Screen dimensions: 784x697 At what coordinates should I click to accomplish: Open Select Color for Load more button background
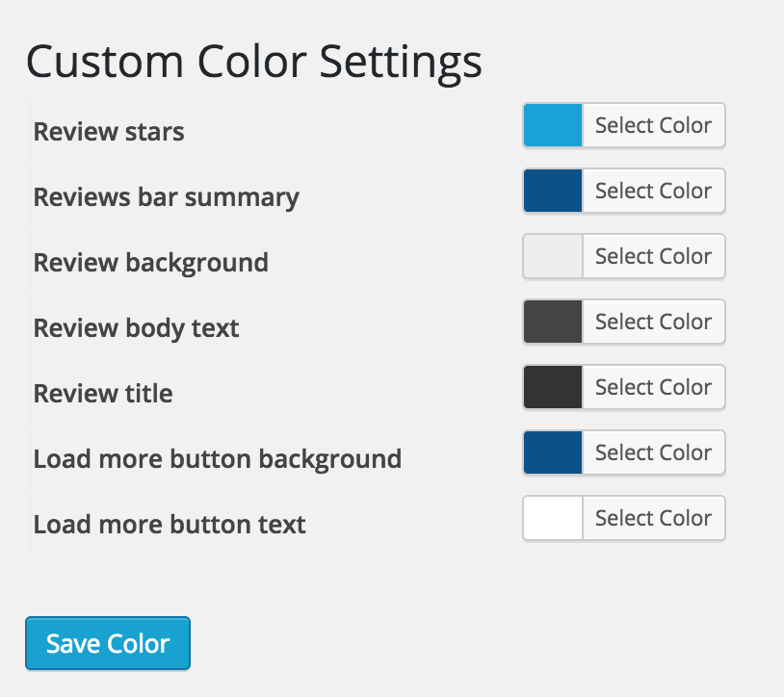tap(653, 452)
